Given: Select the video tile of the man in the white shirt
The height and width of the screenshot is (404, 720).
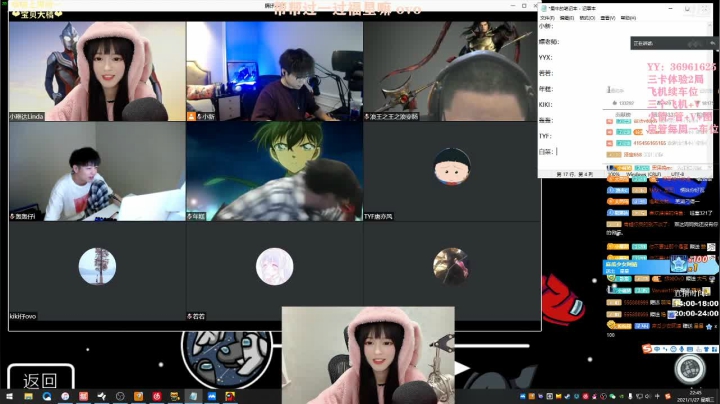Looking at the screenshot, I should [97, 171].
